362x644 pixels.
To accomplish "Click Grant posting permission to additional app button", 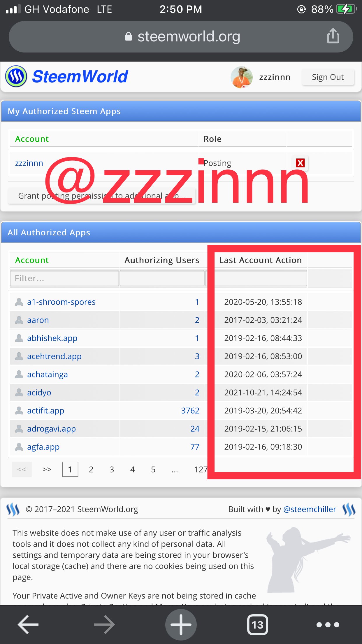I will point(102,196).
